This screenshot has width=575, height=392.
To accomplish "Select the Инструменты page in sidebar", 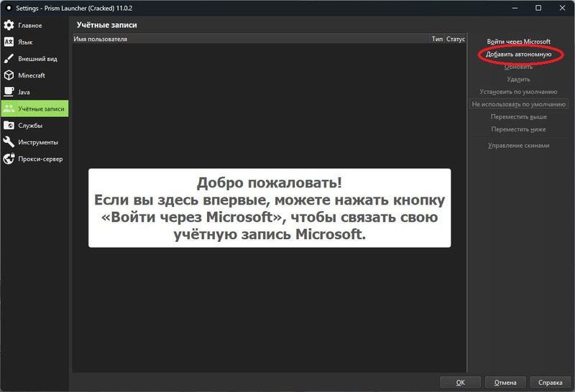I will [34, 142].
